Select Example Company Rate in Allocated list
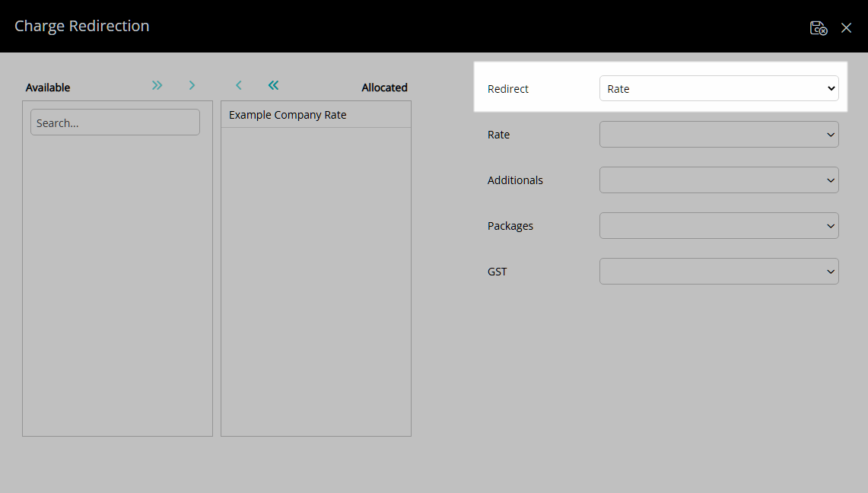 [316, 115]
